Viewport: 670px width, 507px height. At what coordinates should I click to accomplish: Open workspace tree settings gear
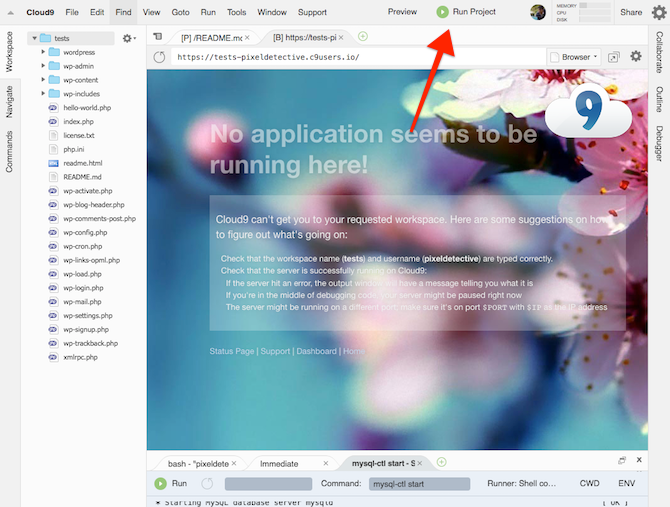pos(129,38)
